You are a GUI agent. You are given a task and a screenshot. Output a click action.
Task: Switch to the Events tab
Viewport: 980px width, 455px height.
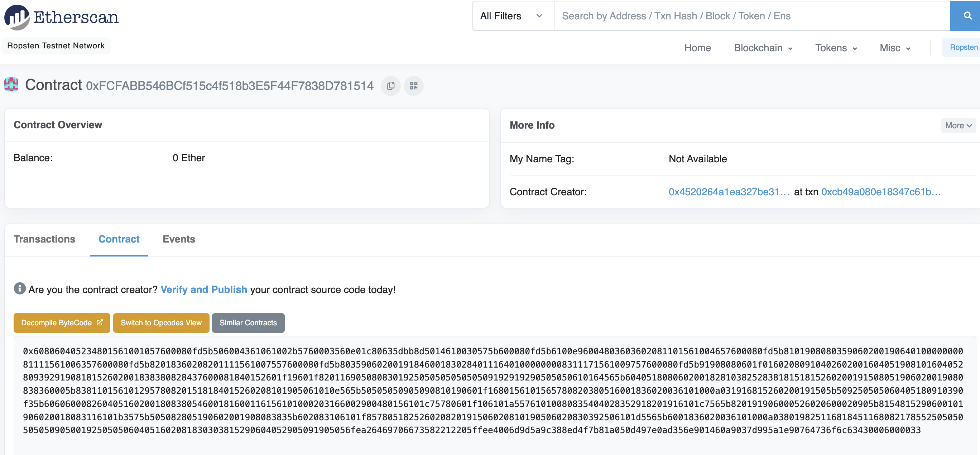click(178, 239)
